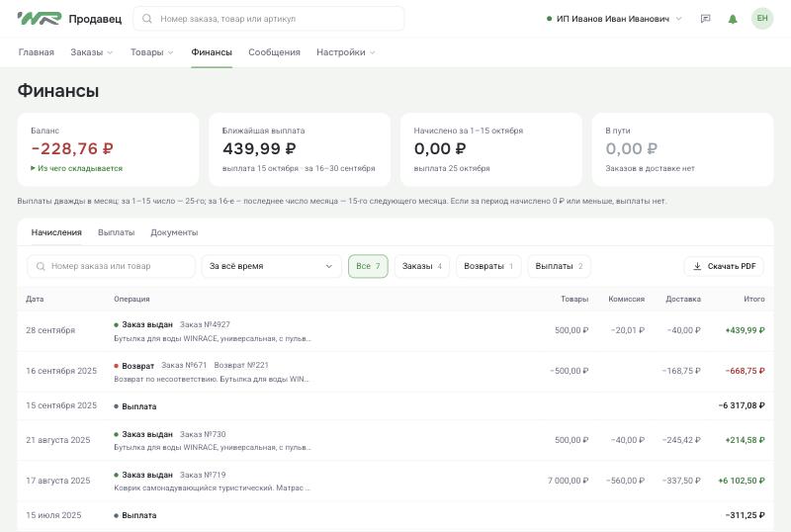Open the chat messages icon in header
The image size is (791, 532).
tap(705, 19)
